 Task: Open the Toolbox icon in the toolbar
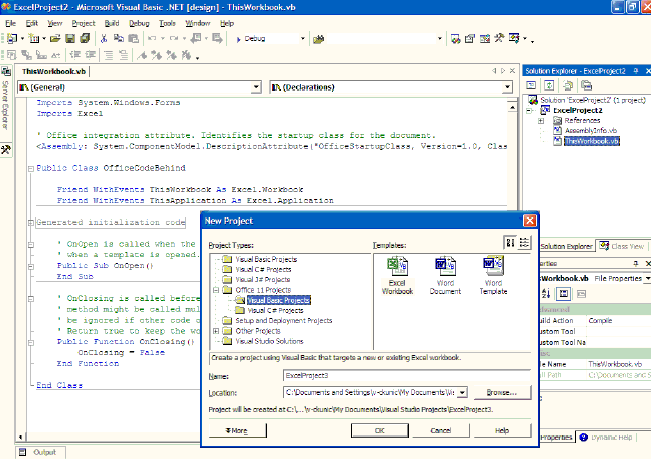[499, 39]
